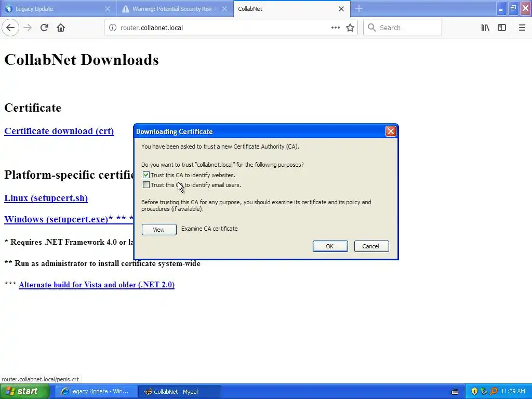The width and height of the screenshot is (532, 399).
Task: Open Linux (setupcert.sh) link
Action: point(46,198)
